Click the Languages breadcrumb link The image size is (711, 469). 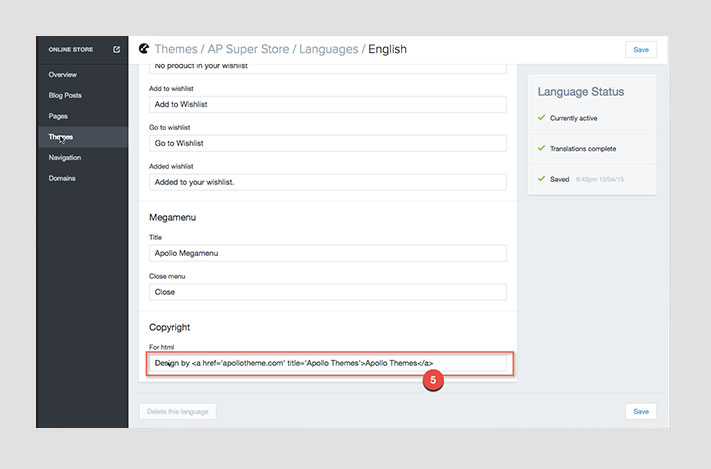click(x=331, y=49)
